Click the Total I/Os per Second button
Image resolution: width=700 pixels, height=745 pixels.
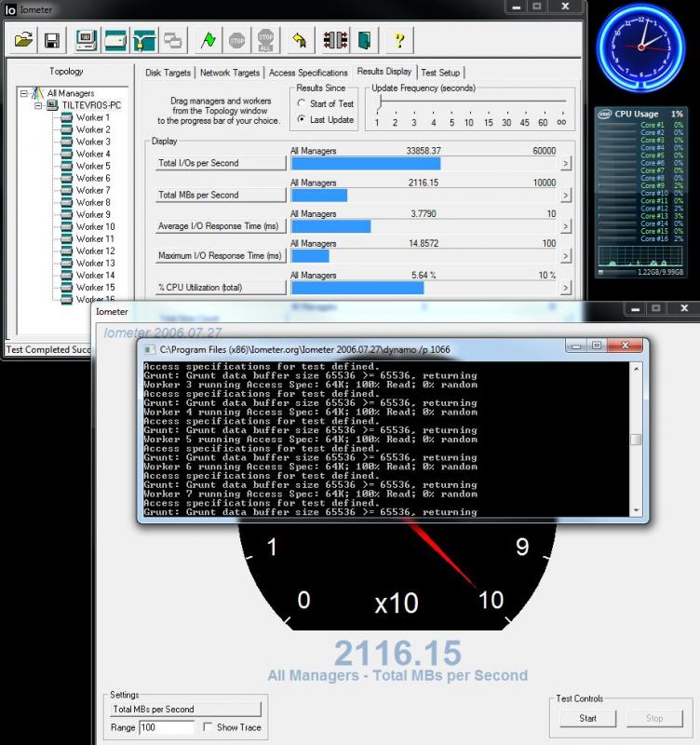[221, 163]
